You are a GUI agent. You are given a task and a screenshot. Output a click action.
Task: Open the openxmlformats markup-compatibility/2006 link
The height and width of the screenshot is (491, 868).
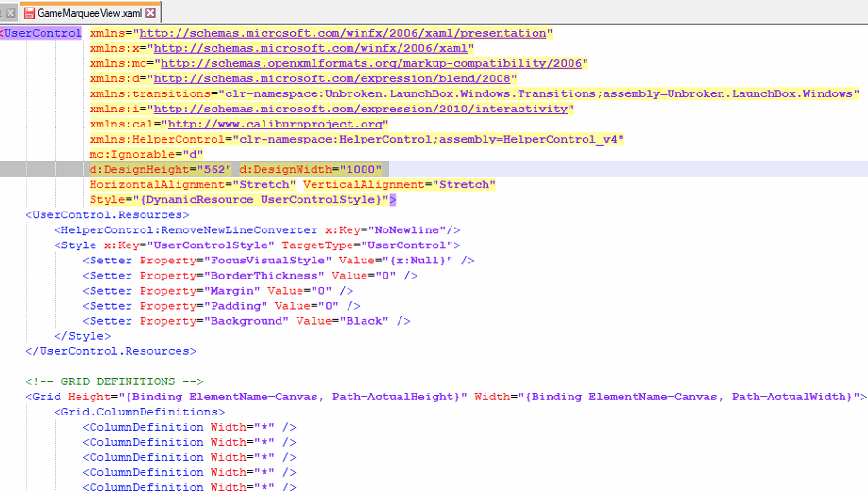pyautogui.click(x=371, y=63)
